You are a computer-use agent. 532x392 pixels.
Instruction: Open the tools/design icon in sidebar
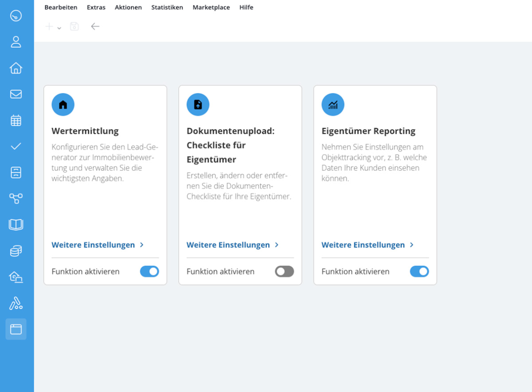click(16, 303)
